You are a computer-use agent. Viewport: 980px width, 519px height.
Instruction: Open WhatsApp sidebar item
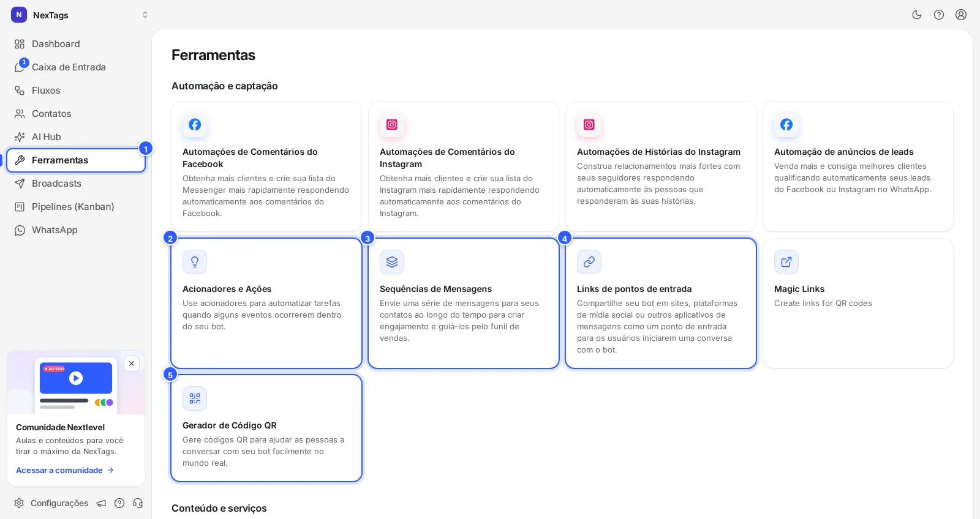[76, 230]
